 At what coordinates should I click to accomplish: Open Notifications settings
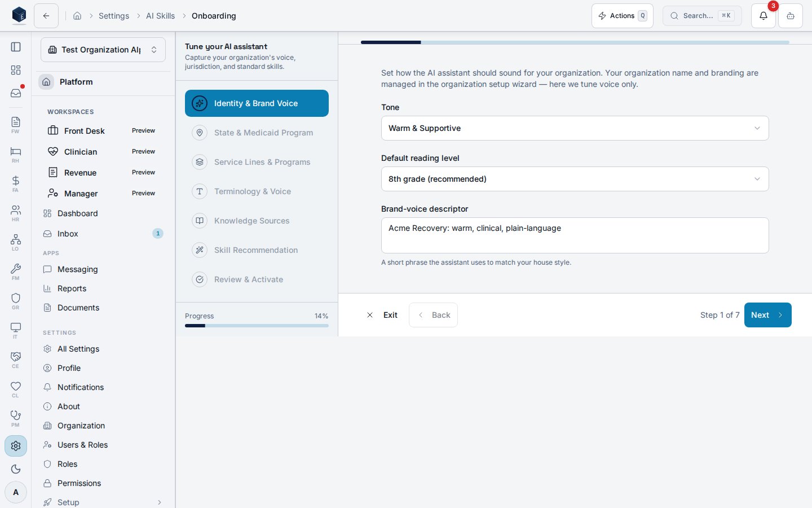(x=103, y=387)
